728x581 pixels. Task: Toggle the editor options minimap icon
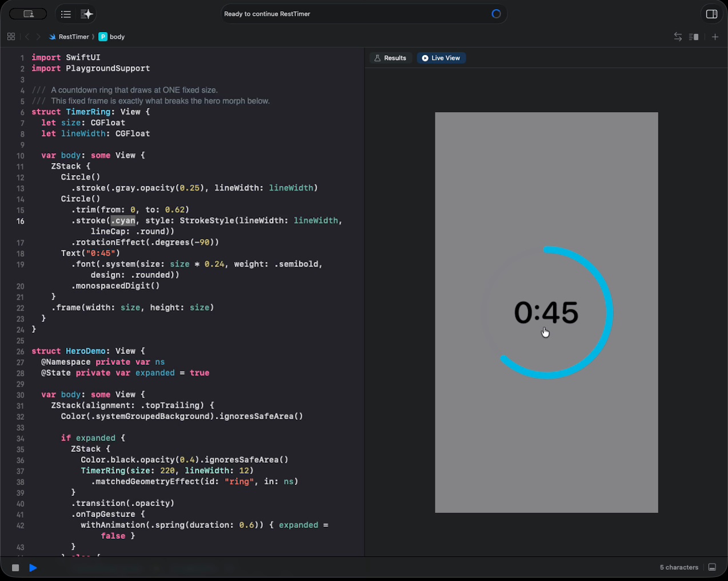694,37
